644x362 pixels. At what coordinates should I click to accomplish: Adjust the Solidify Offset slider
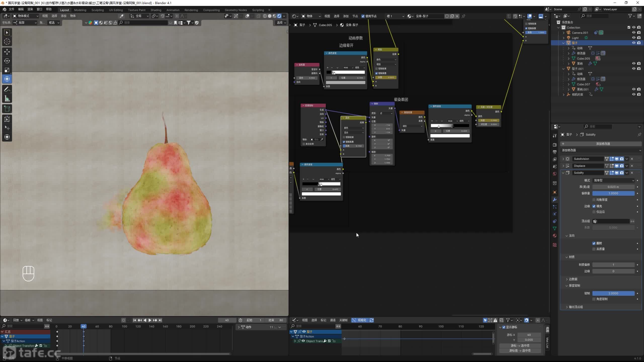pyautogui.click(x=613, y=193)
